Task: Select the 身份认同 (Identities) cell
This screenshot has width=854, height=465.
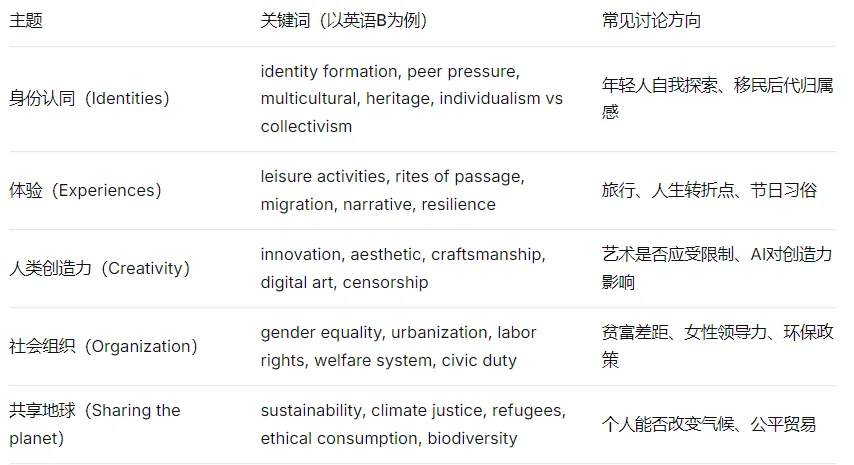Action: click(89, 99)
